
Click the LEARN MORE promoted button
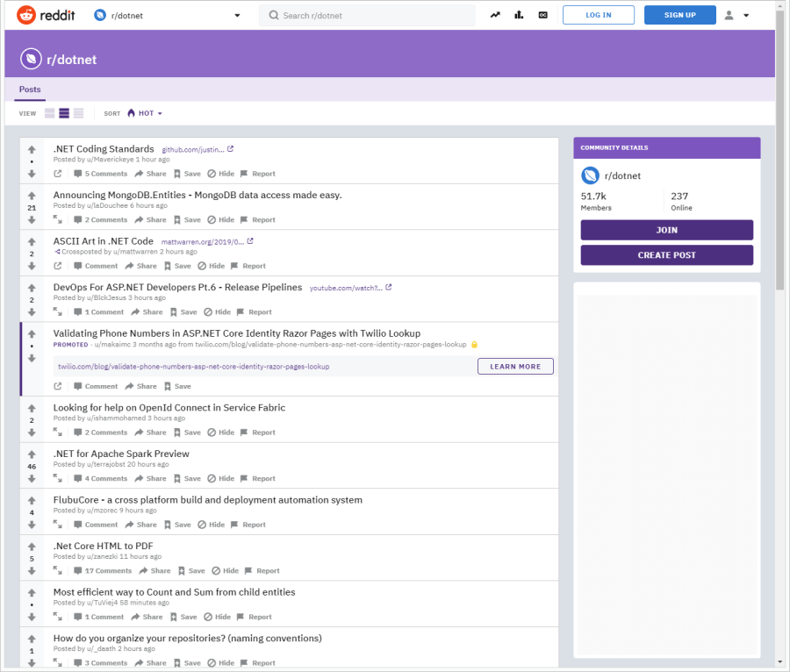coord(515,367)
